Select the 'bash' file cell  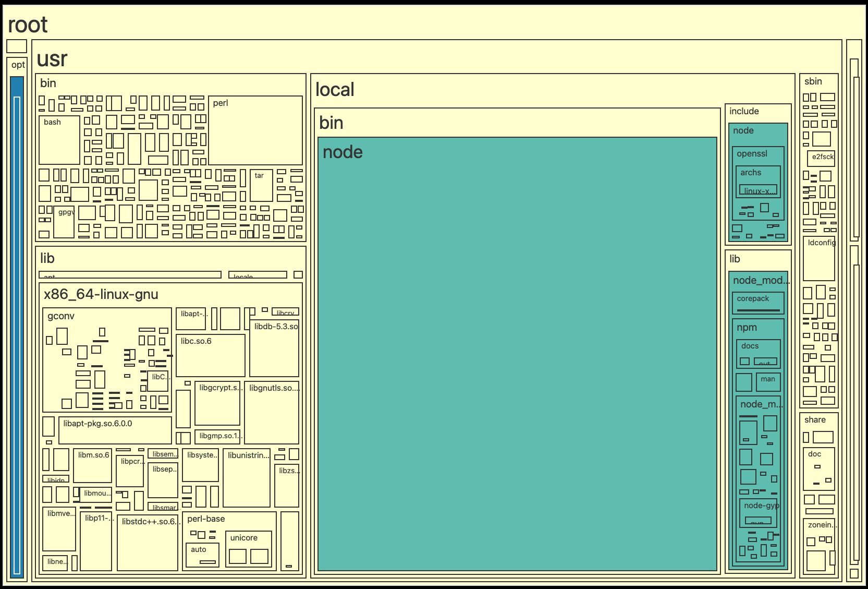[x=59, y=140]
